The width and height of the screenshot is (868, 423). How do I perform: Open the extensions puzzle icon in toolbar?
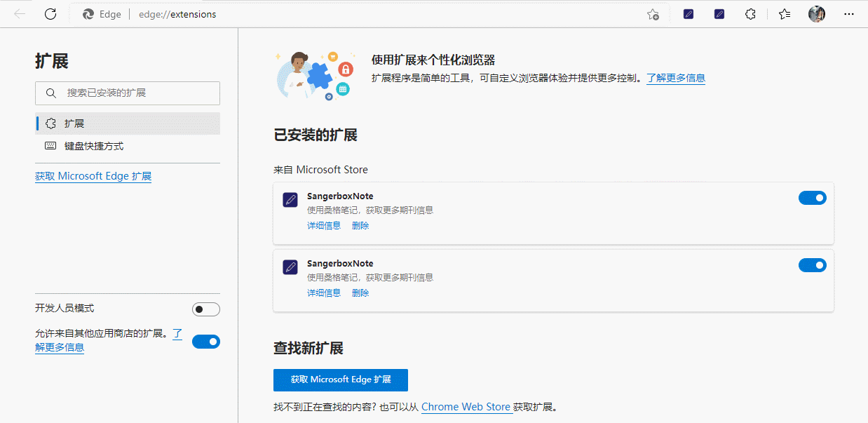750,14
